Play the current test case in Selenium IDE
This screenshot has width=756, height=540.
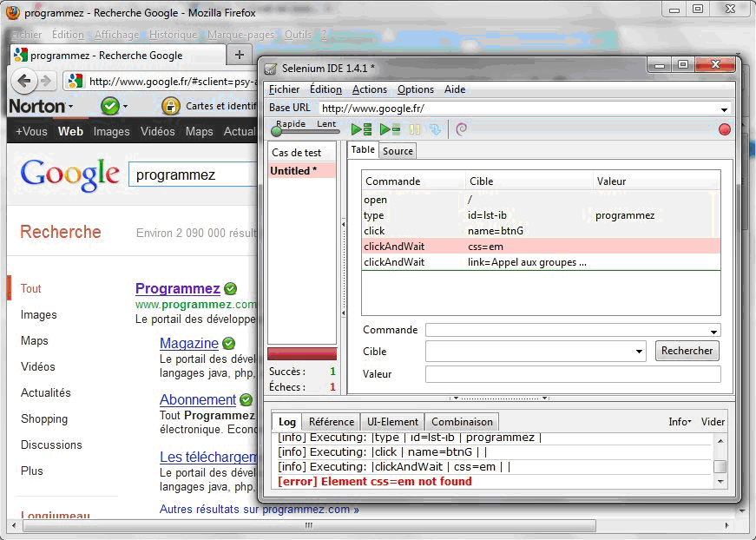390,129
